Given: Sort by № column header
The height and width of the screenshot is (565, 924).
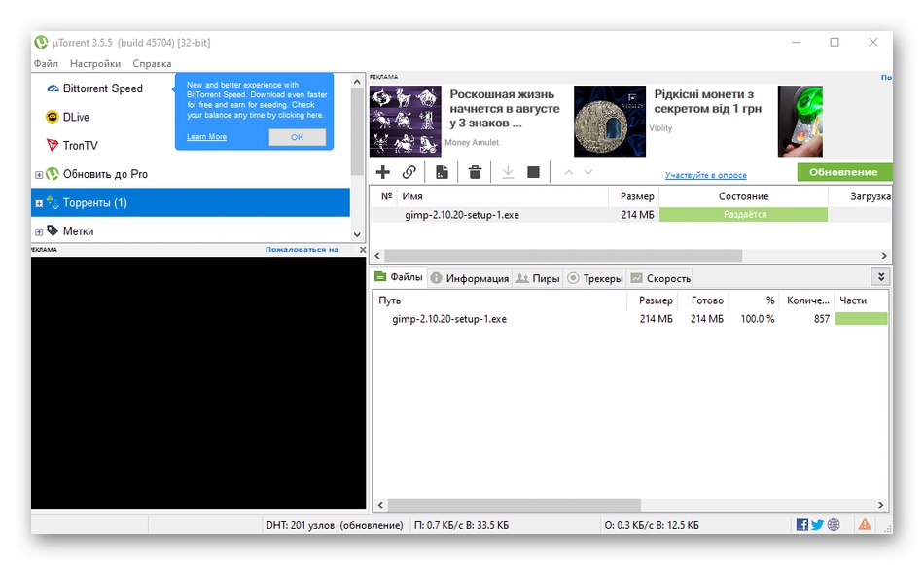Looking at the screenshot, I should (386, 196).
